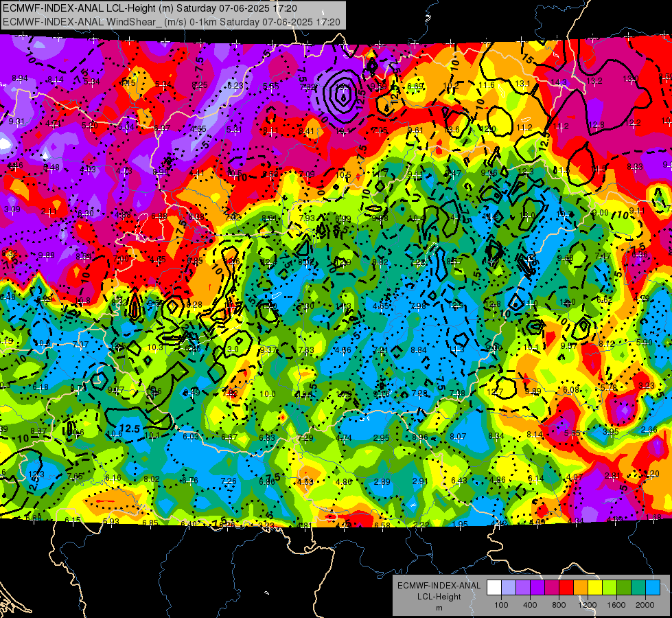Click the LCL-Height header line at top
The height and width of the screenshot is (618, 672).
coord(150,8)
